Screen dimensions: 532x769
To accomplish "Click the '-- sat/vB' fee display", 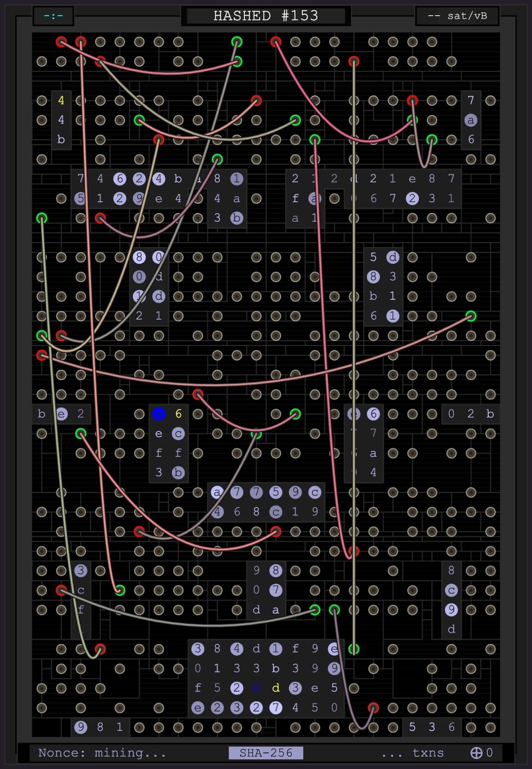I will [457, 16].
